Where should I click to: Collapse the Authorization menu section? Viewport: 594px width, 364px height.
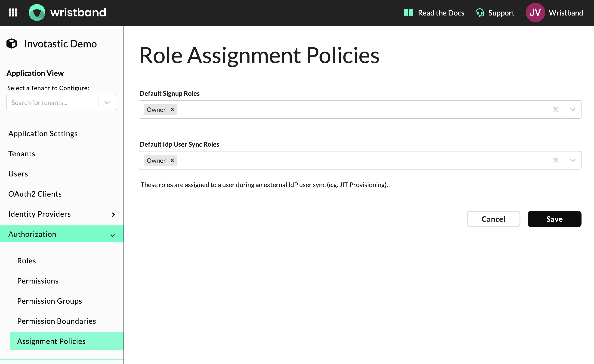pos(113,235)
